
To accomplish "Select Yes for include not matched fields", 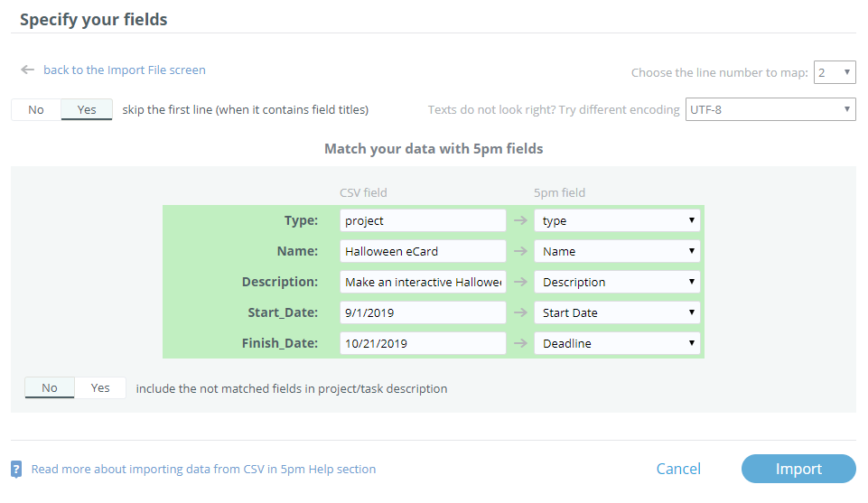I will point(100,387).
